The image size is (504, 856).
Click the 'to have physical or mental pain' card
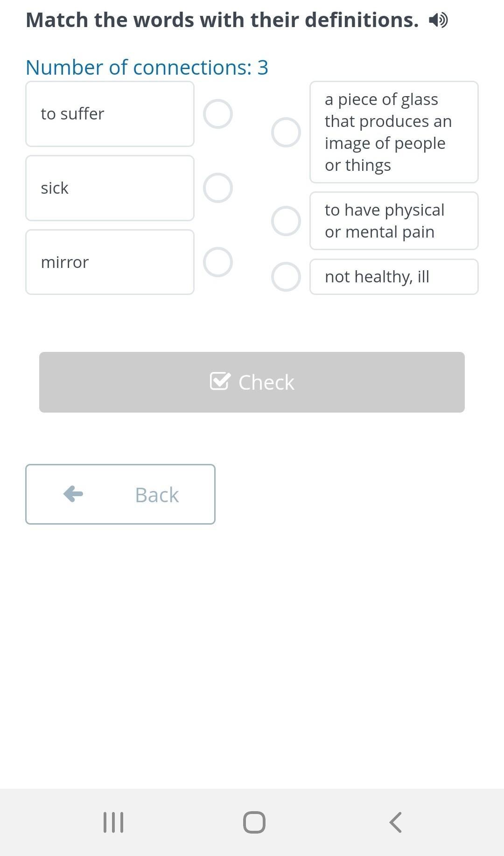pos(394,221)
